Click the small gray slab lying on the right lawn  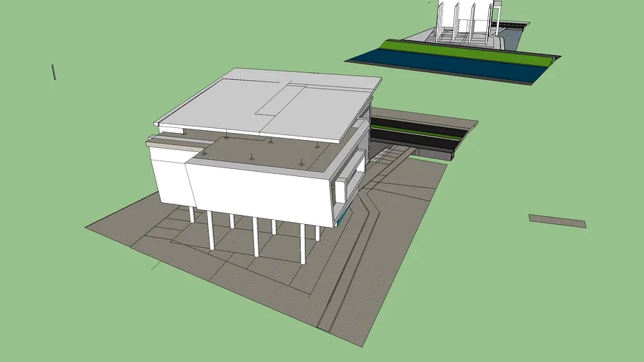(x=558, y=221)
